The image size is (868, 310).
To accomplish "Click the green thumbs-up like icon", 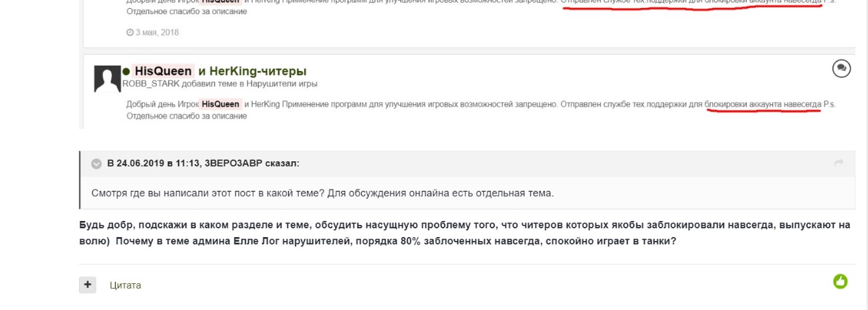I will coord(840,283).
